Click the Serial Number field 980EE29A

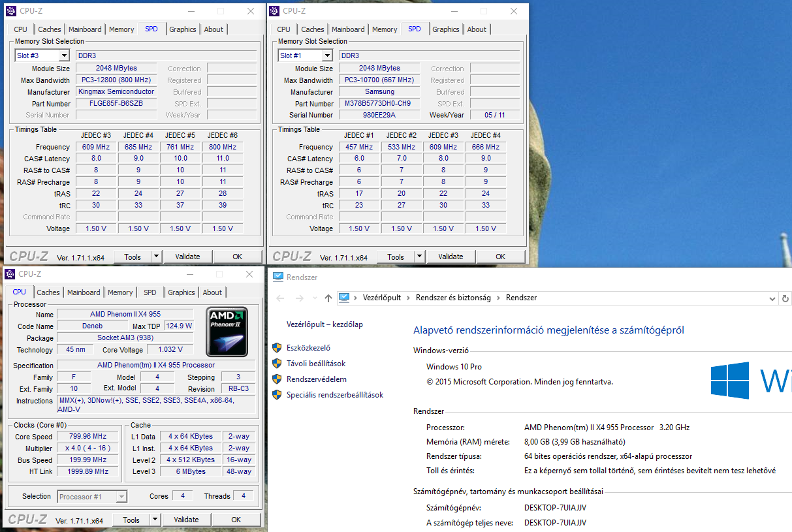tap(379, 115)
